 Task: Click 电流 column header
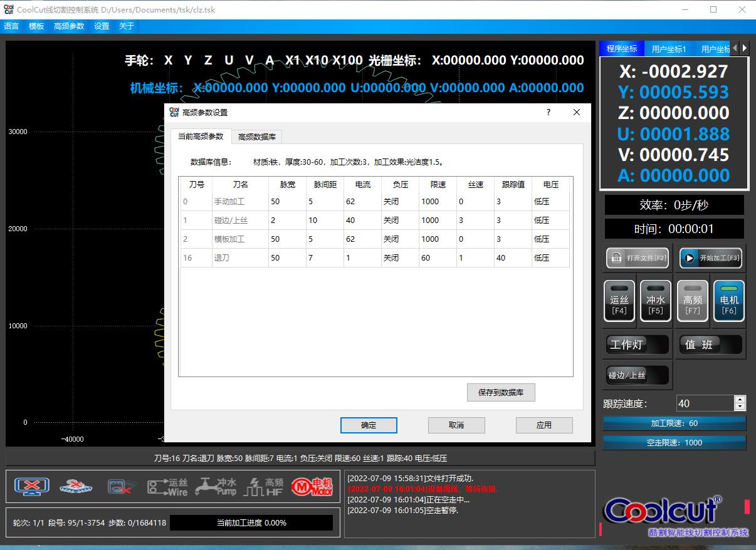[x=362, y=185]
